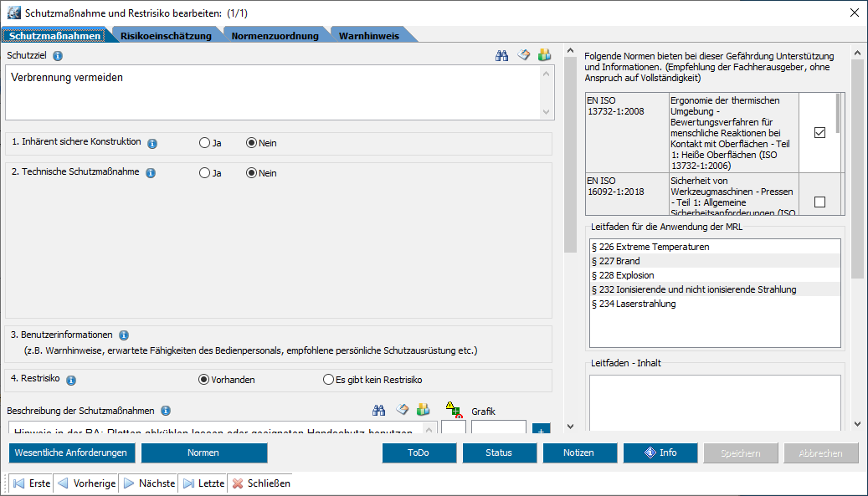Screen dimensions: 868x496
Task: Click the info icon next to Schutzziel label
Action: point(58,56)
